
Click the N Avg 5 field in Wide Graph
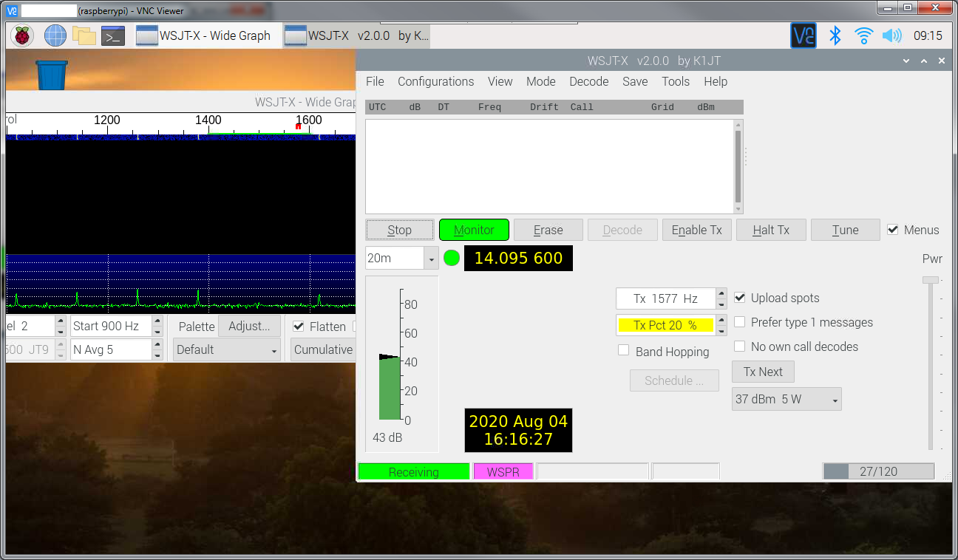[110, 349]
